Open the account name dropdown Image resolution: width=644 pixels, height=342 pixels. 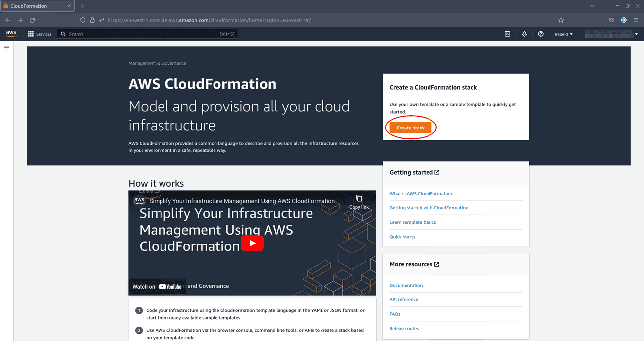[x=610, y=34]
